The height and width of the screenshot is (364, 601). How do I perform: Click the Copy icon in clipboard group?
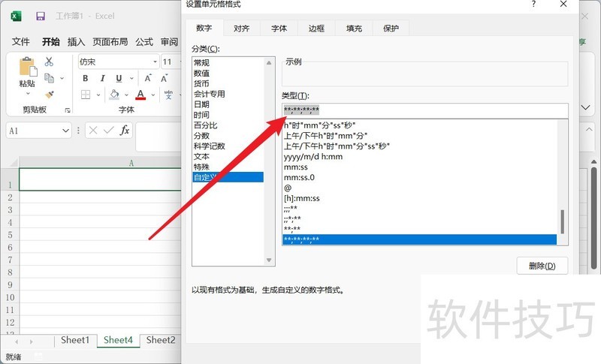[x=49, y=78]
